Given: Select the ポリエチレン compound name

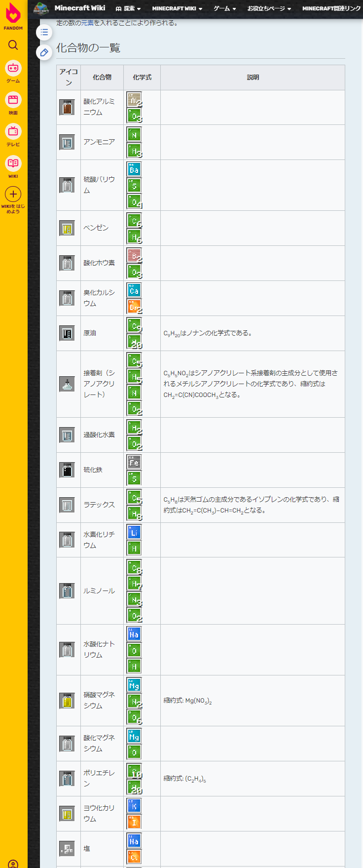Looking at the screenshot, I should [x=99, y=778].
